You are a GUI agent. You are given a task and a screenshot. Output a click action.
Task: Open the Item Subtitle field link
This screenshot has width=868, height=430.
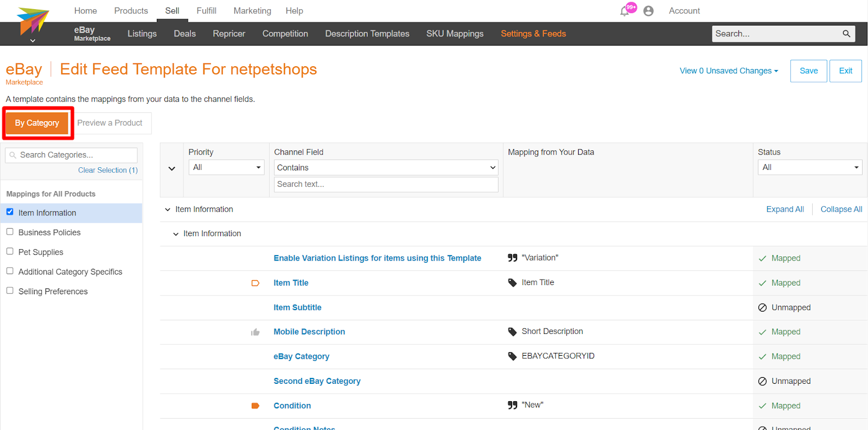[x=297, y=307]
